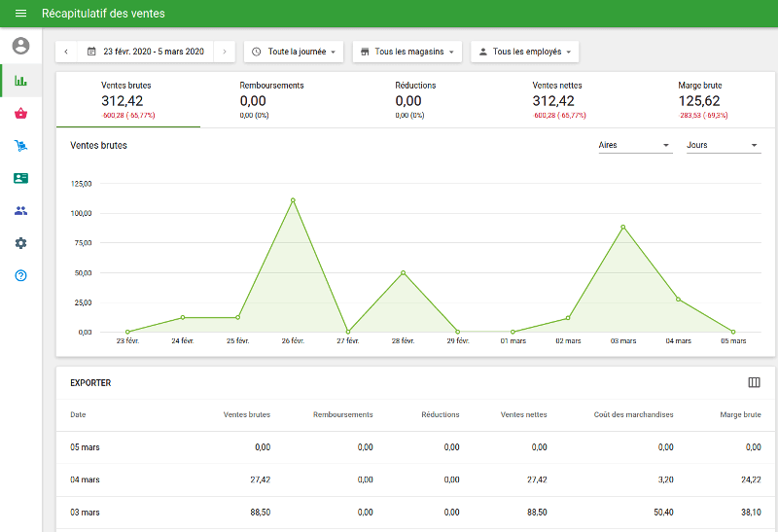Open the date range picker 23 févr. - 5 mars
The height and width of the screenshot is (532, 778).
(146, 52)
